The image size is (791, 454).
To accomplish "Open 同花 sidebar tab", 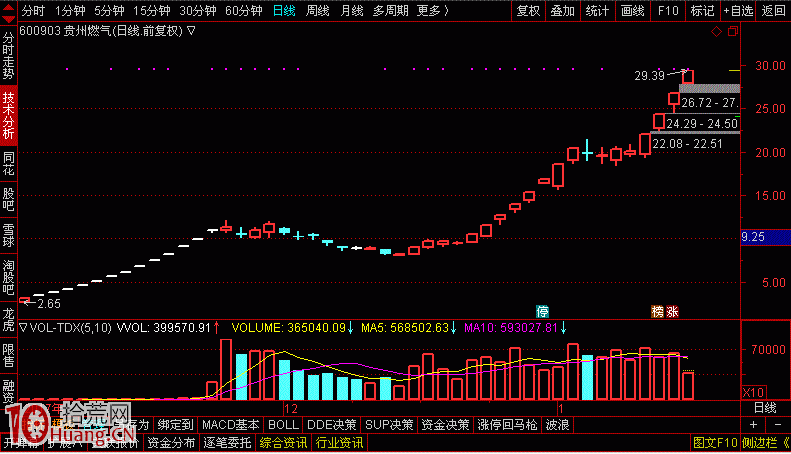I will (9, 163).
